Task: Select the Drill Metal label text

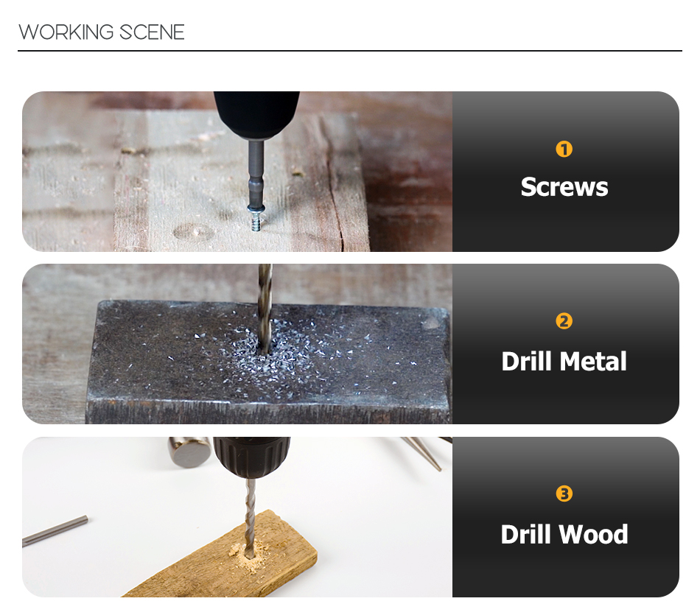Action: 564,361
